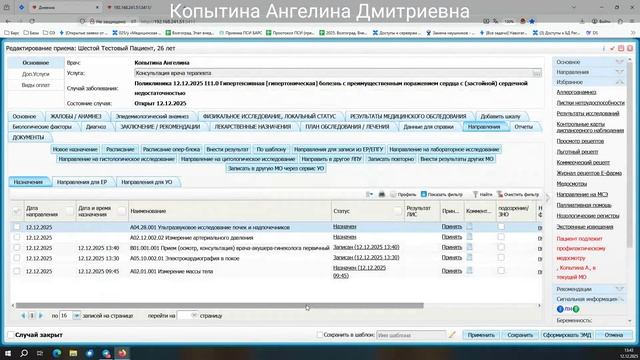
Task: Clear the filter with 'Очистить фильтр'
Action: (x=518, y=194)
